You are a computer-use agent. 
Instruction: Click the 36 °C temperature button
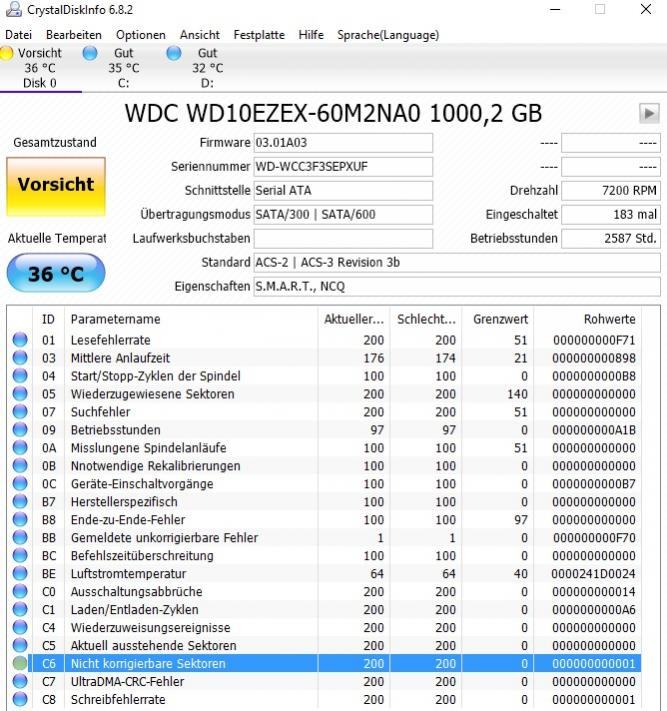(56, 273)
